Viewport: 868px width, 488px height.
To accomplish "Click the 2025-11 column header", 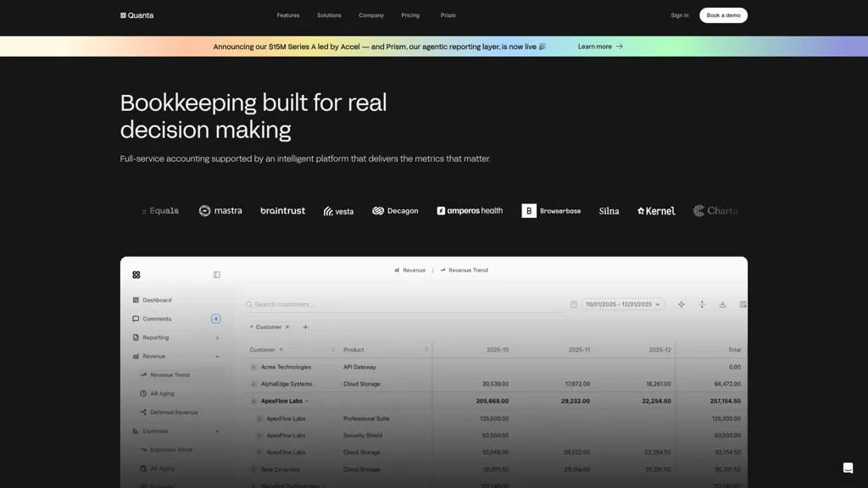I will [x=579, y=350].
